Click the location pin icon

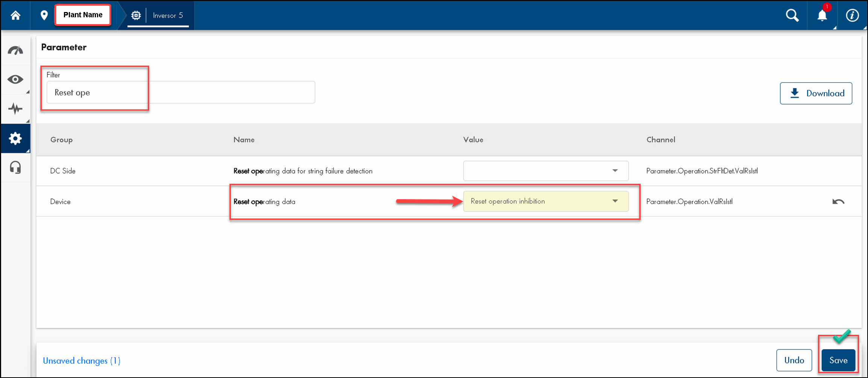click(x=44, y=15)
